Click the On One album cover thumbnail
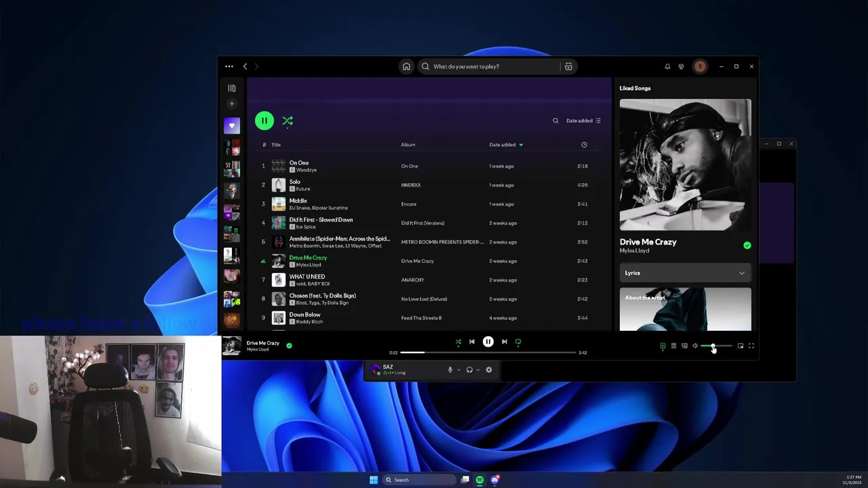Viewport: 868px width, 488px height. tap(278, 166)
